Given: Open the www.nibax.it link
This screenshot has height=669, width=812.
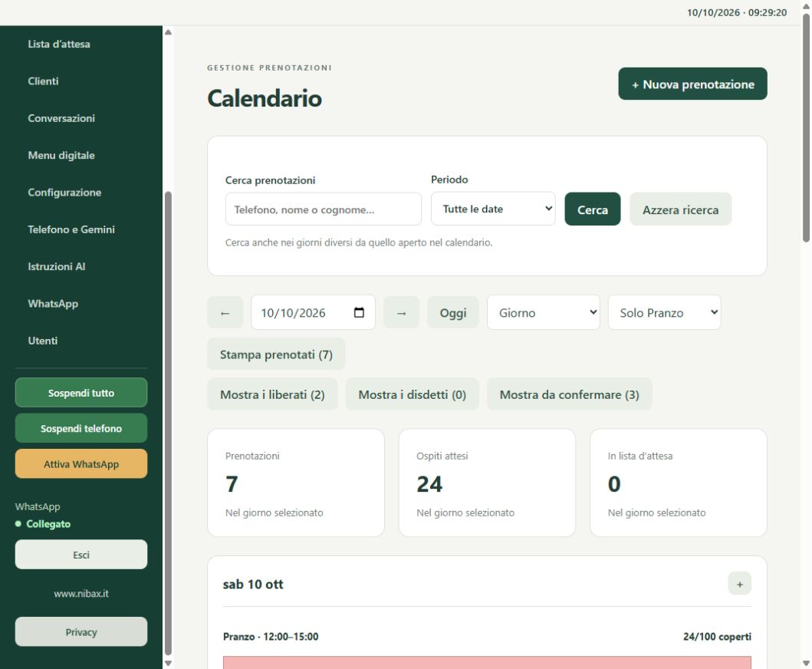Looking at the screenshot, I should (81, 594).
